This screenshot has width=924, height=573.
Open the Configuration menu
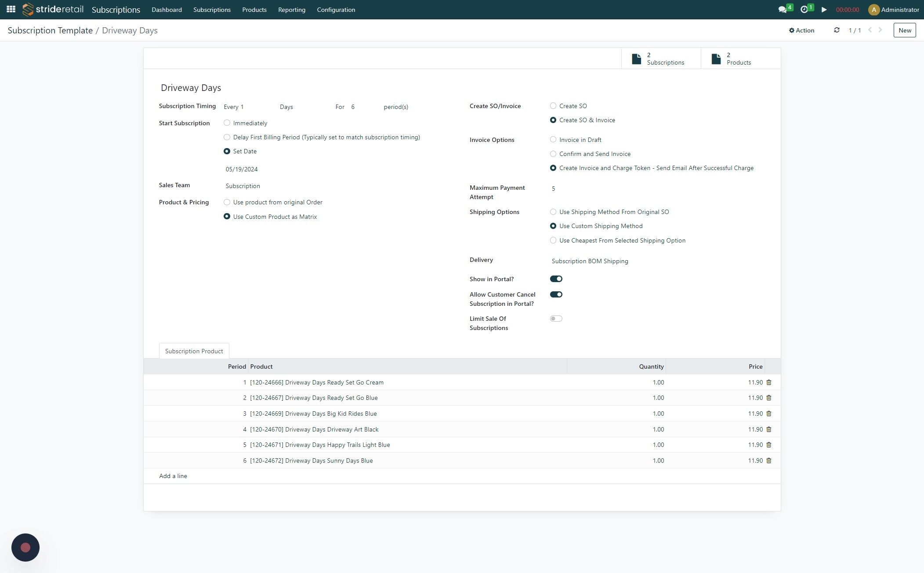click(x=336, y=10)
